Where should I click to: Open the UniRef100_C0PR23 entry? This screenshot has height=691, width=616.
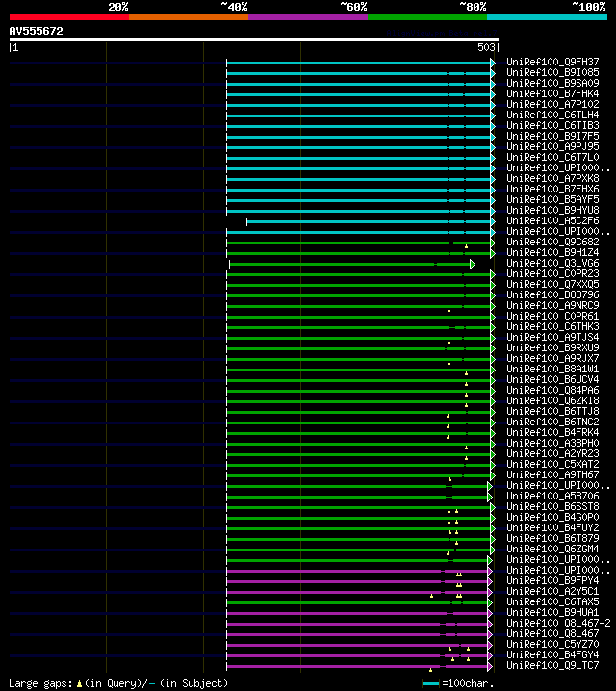(x=552, y=273)
